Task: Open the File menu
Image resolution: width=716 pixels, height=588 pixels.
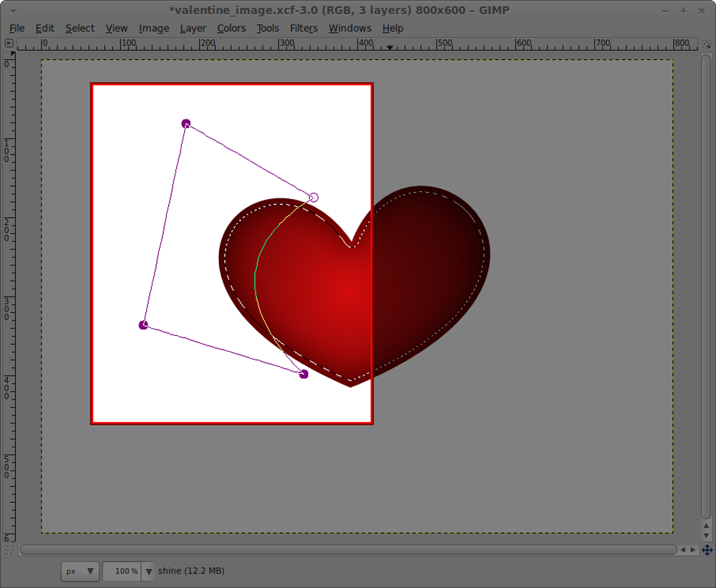Action: (16, 28)
